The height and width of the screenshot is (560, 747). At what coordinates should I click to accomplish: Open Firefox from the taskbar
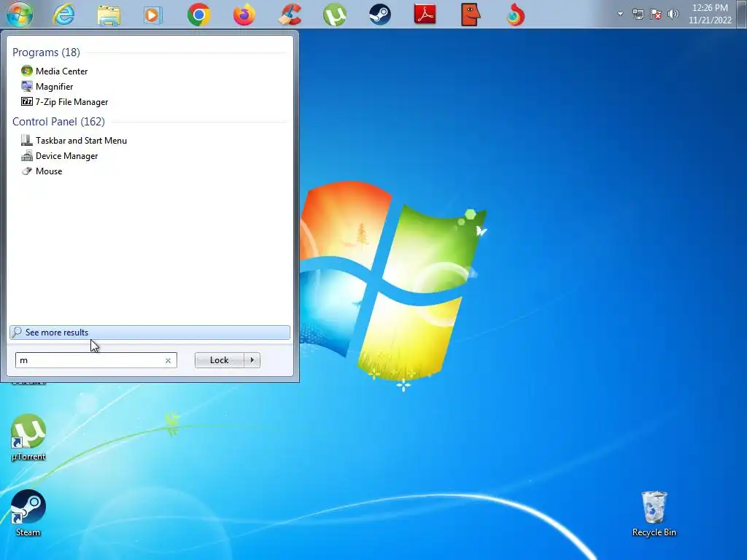coord(244,15)
